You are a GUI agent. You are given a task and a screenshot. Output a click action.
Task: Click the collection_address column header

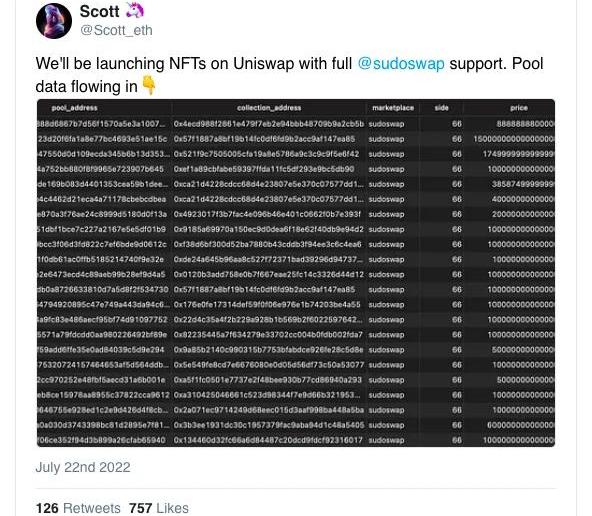[x=269, y=108]
